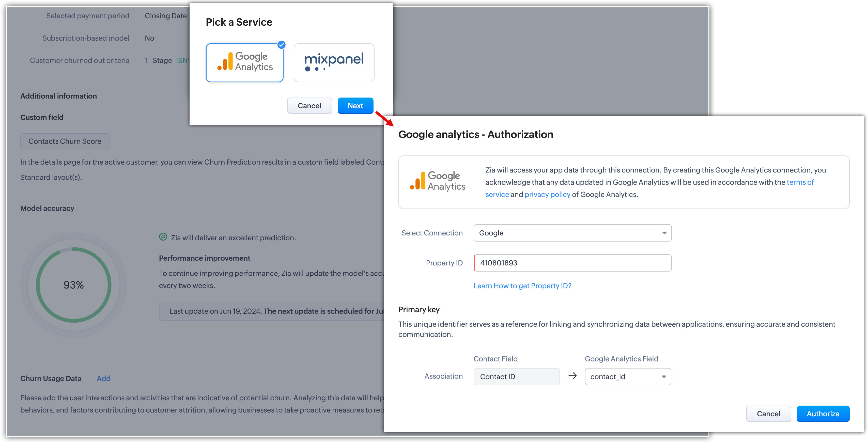Click the Property ID input field
This screenshot has height=443, width=868.
tap(572, 263)
